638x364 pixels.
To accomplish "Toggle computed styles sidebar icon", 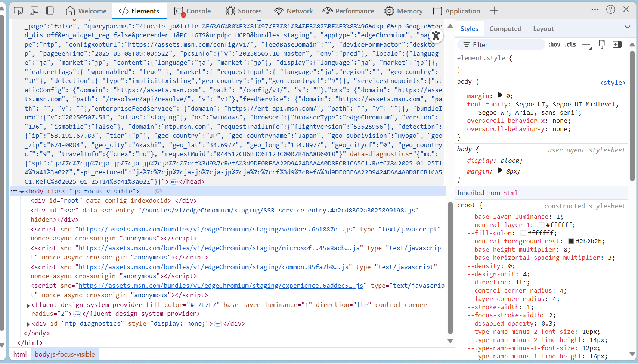I will tap(617, 44).
